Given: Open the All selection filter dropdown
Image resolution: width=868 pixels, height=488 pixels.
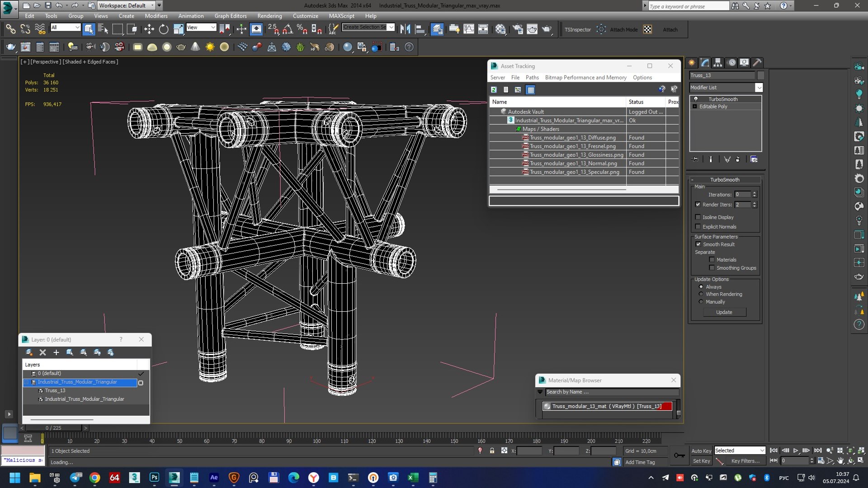Looking at the screenshot, I should tap(65, 28).
